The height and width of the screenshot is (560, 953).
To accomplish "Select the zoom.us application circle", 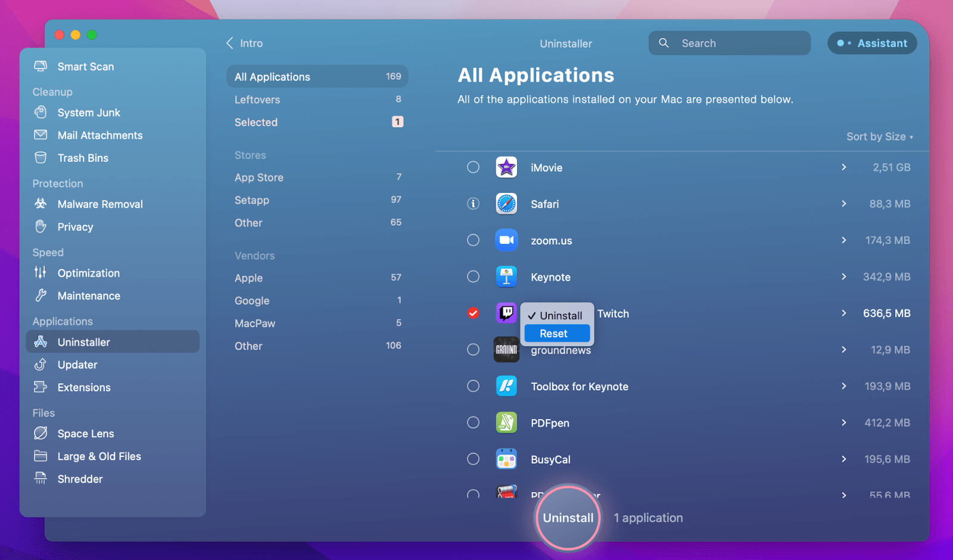I will point(473,240).
